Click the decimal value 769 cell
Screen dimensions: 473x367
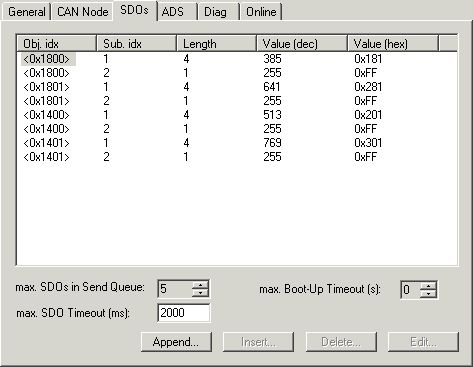coord(272,143)
